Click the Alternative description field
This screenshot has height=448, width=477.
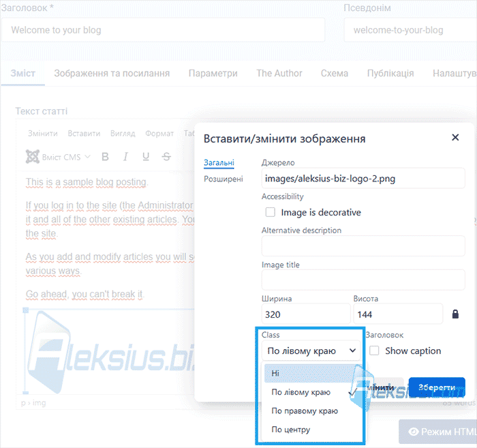pos(363,246)
